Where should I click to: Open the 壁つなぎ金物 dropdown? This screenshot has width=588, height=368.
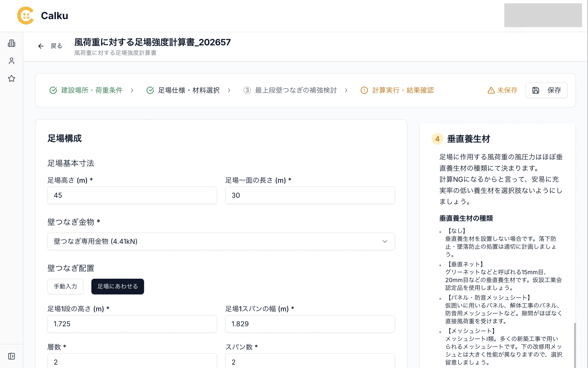click(x=221, y=241)
